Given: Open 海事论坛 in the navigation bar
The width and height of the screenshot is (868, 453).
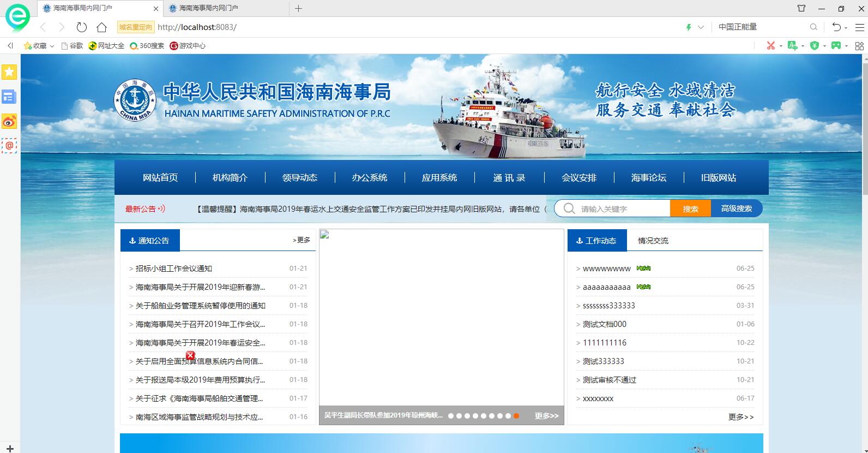Looking at the screenshot, I should (x=649, y=177).
